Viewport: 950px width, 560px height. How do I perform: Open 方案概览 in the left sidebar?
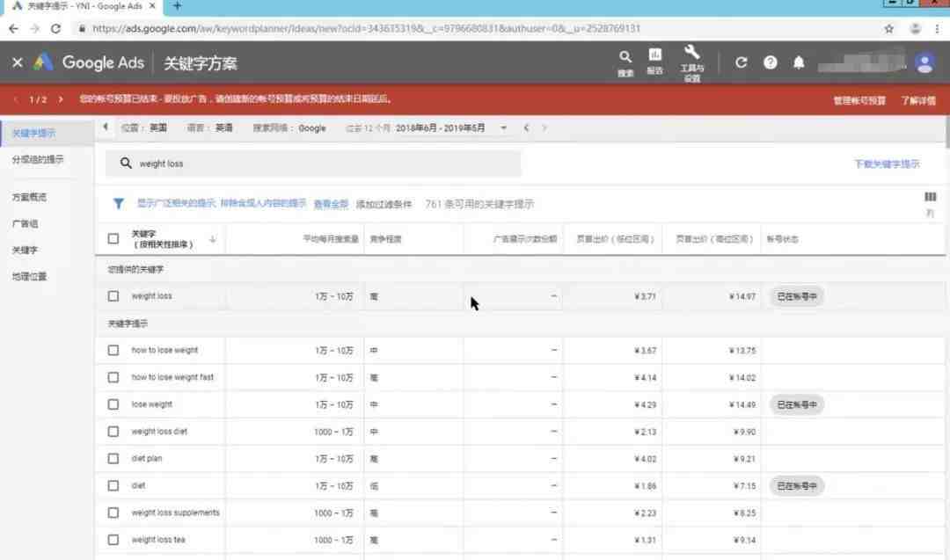(29, 197)
